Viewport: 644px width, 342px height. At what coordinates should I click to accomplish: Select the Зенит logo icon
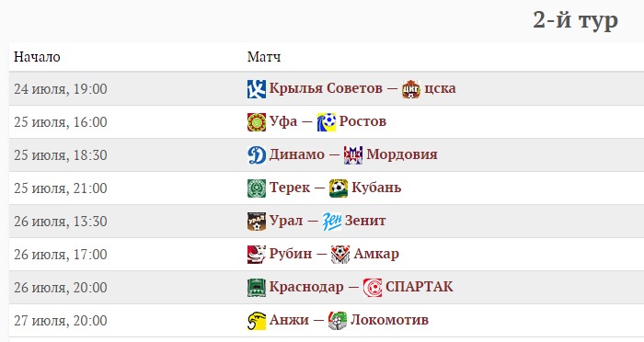[332, 222]
